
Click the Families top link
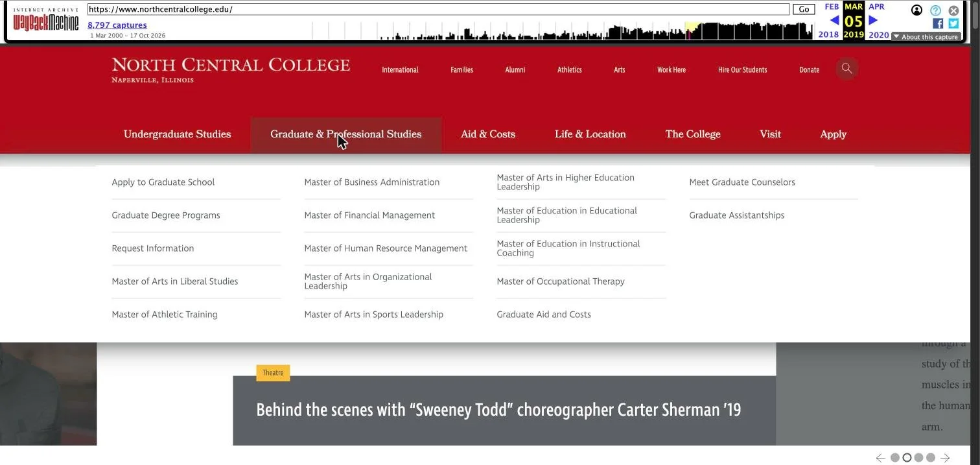[461, 69]
